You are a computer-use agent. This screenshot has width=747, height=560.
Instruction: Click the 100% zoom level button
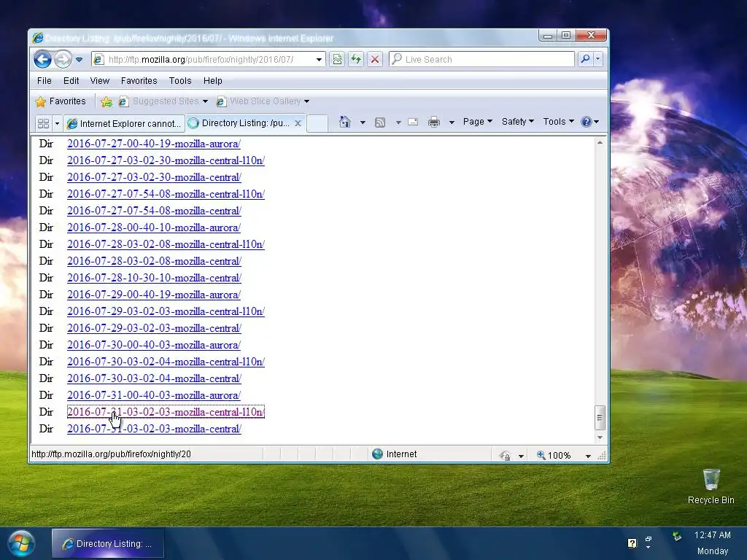point(554,456)
